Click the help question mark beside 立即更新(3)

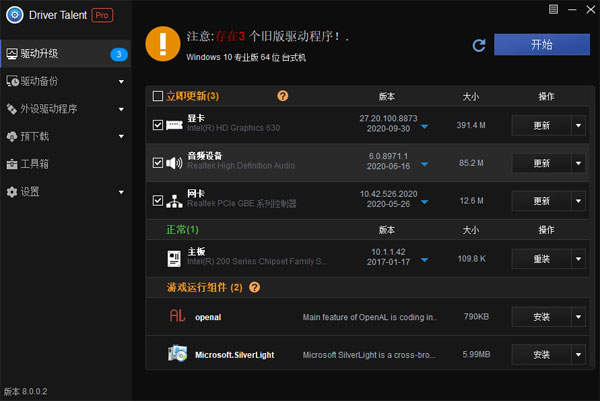(282, 96)
